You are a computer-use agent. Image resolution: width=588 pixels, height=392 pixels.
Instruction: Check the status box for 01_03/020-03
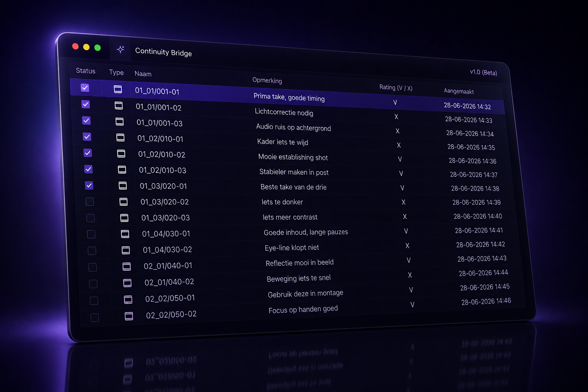[x=90, y=218]
